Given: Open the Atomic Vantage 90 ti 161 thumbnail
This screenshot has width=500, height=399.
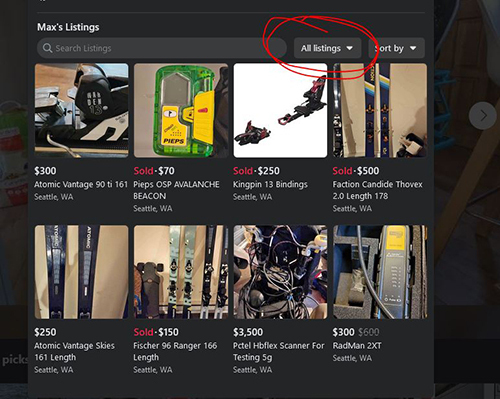Looking at the screenshot, I should coord(81,110).
